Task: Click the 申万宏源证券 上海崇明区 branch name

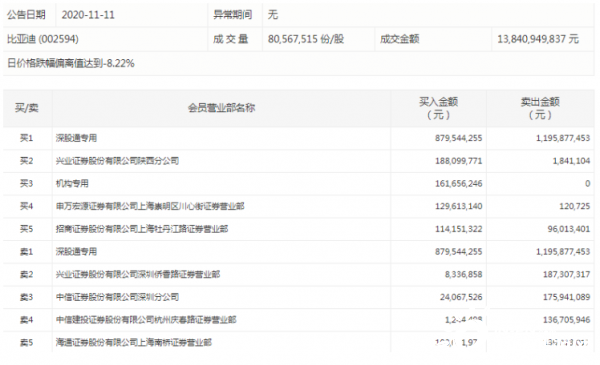Action: pos(150,207)
